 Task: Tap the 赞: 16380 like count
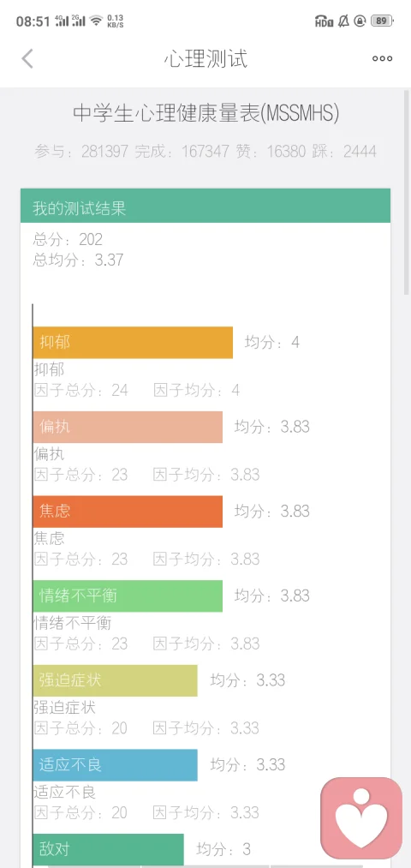(271, 151)
